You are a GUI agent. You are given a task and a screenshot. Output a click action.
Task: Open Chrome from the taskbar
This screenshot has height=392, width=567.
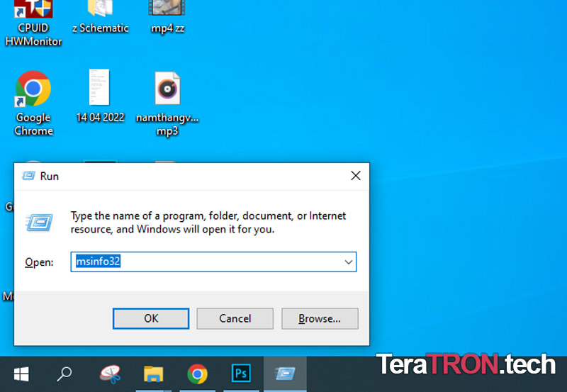(x=198, y=374)
